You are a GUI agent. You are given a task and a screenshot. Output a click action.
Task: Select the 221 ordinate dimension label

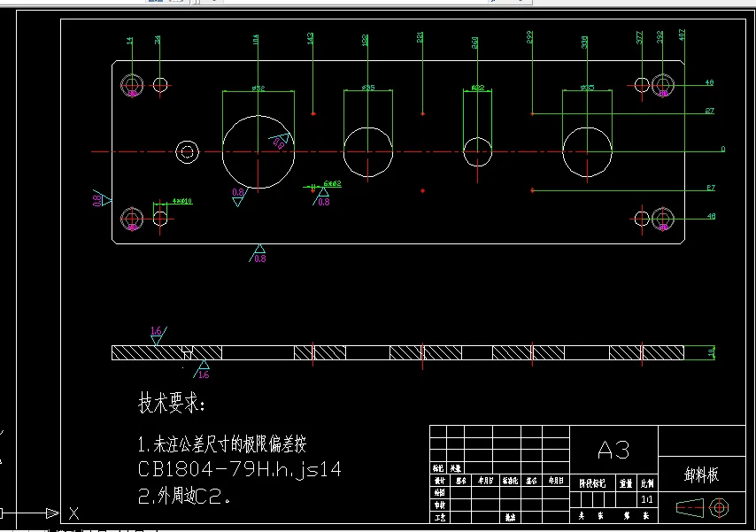point(420,38)
